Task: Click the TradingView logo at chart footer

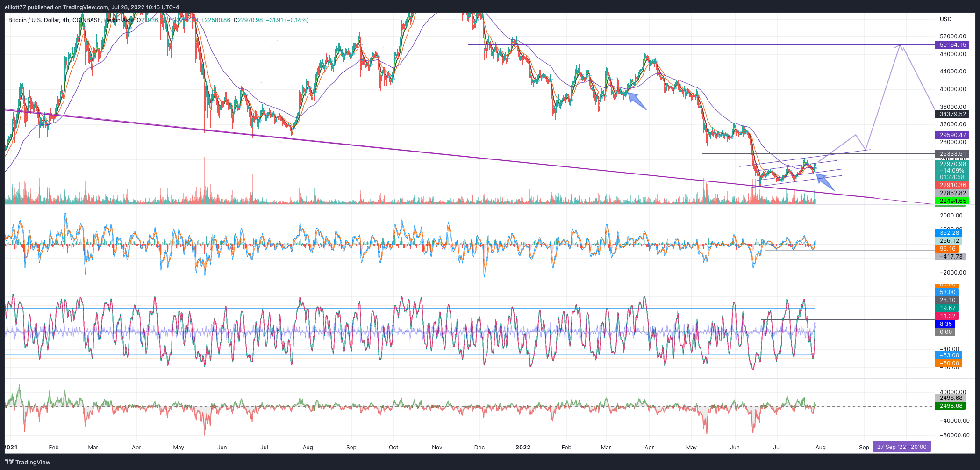Action: (x=28, y=462)
